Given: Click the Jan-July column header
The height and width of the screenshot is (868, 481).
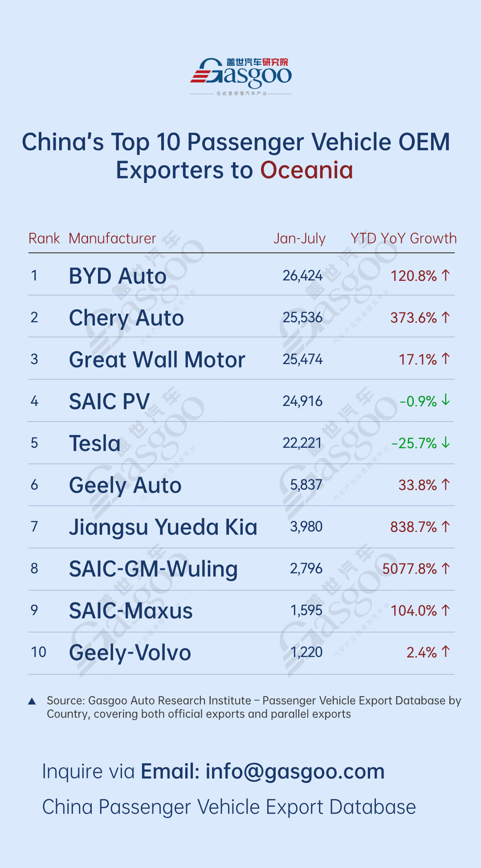Looking at the screenshot, I should (x=299, y=239).
